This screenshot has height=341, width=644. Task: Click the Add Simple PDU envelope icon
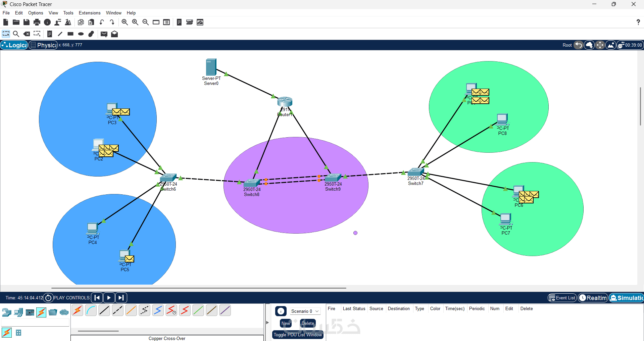pos(104,34)
